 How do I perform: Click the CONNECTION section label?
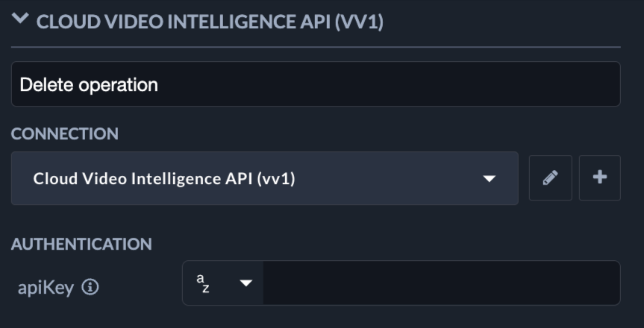[65, 134]
